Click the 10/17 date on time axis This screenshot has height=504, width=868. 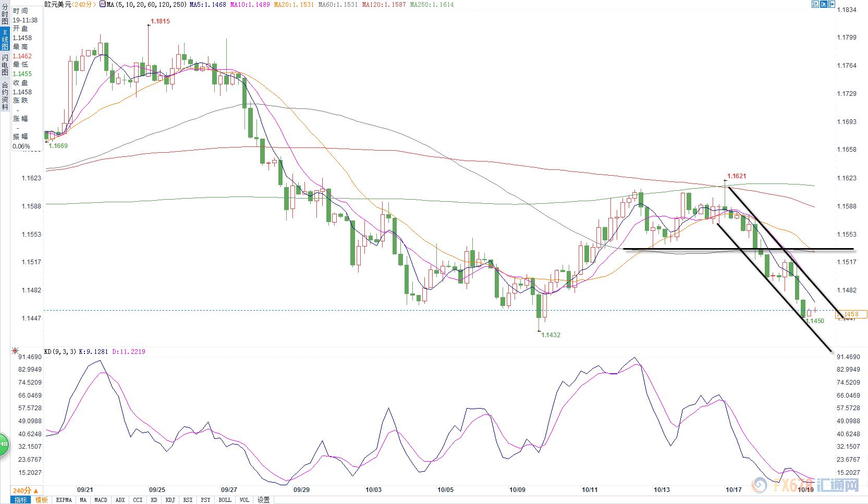[x=733, y=490]
